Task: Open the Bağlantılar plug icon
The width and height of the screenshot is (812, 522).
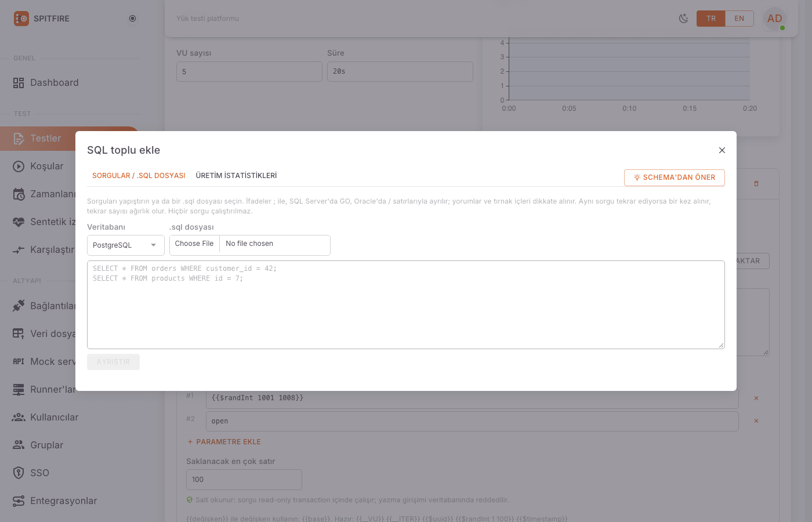Action: [19, 306]
